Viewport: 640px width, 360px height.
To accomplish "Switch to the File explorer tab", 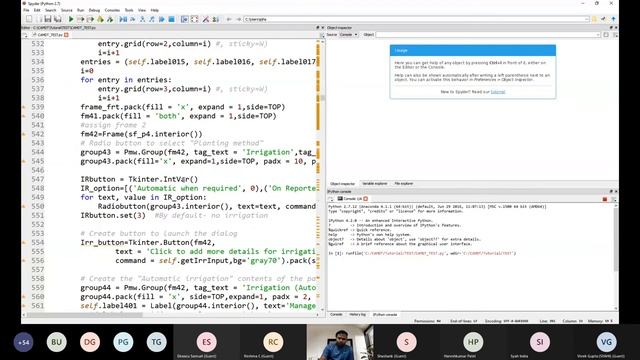I will (x=404, y=184).
